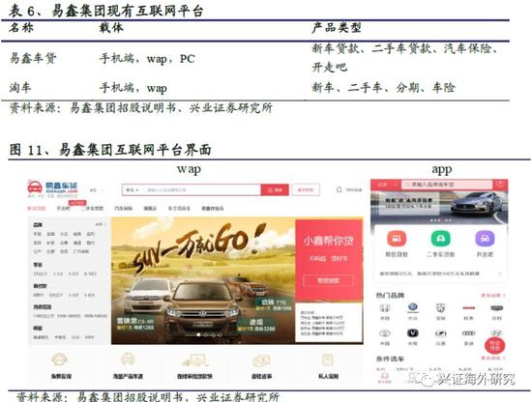Select the last nav tab on wap page
The height and width of the screenshot is (402, 532).
pos(213,208)
